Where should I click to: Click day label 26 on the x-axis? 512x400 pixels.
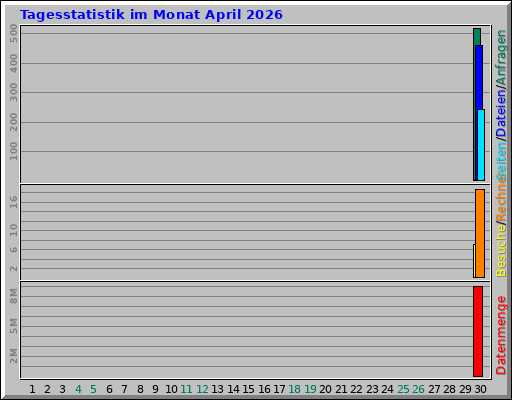(x=419, y=389)
